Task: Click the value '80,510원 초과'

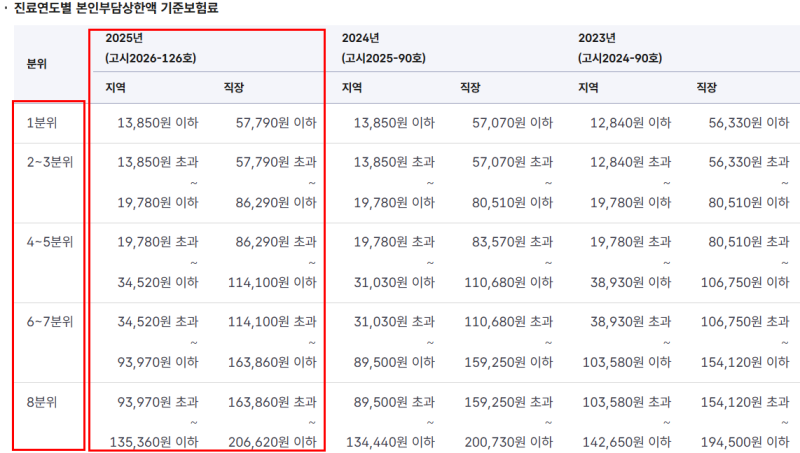Action: [x=748, y=242]
